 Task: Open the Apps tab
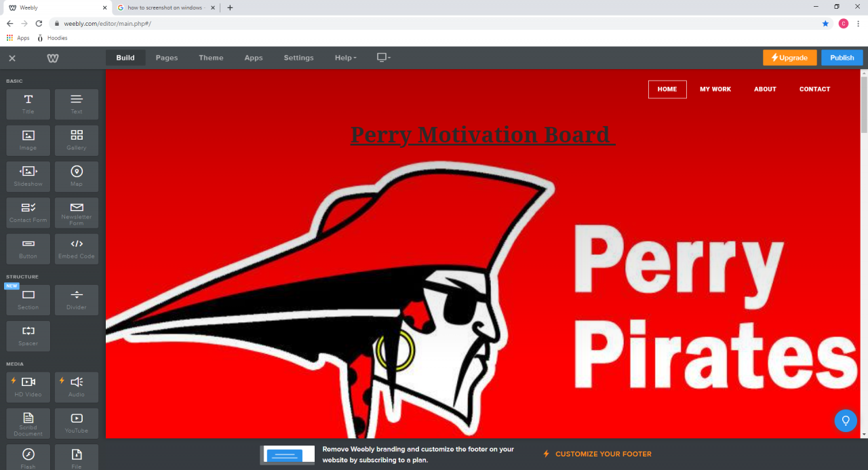pyautogui.click(x=254, y=58)
